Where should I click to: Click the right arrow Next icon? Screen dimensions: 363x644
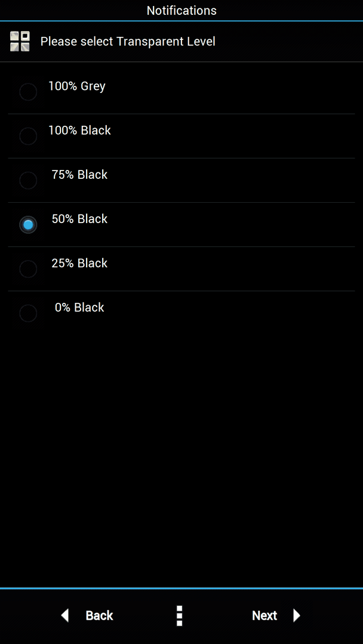pyautogui.click(x=296, y=615)
